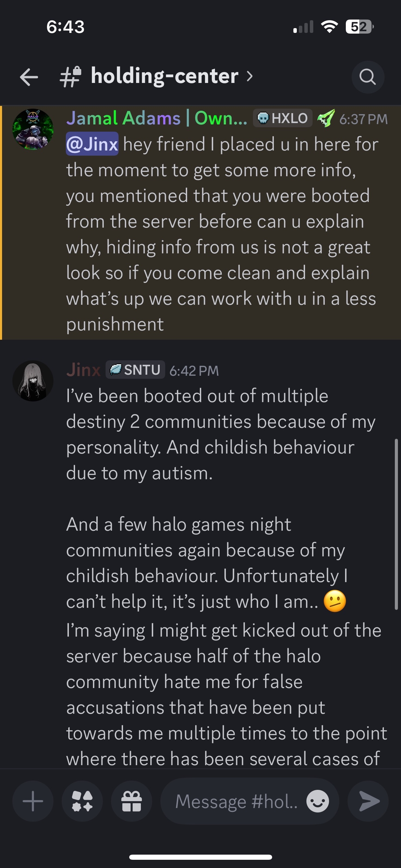Viewport: 401px width, 868px height.
Task: Tap the gift icon
Action: pyautogui.click(x=132, y=801)
